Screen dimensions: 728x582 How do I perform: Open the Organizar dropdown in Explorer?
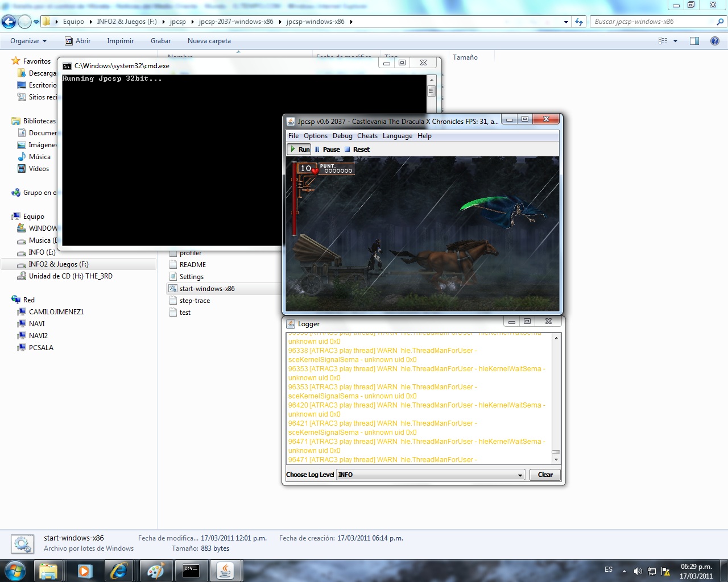pyautogui.click(x=28, y=41)
